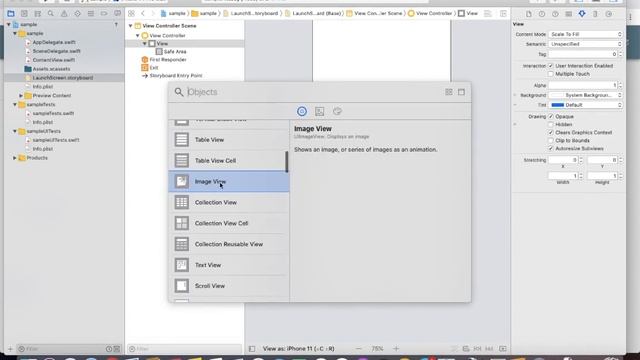640x360 pixels.
Task: Collapse the sampleTests group
Action: click(15, 104)
